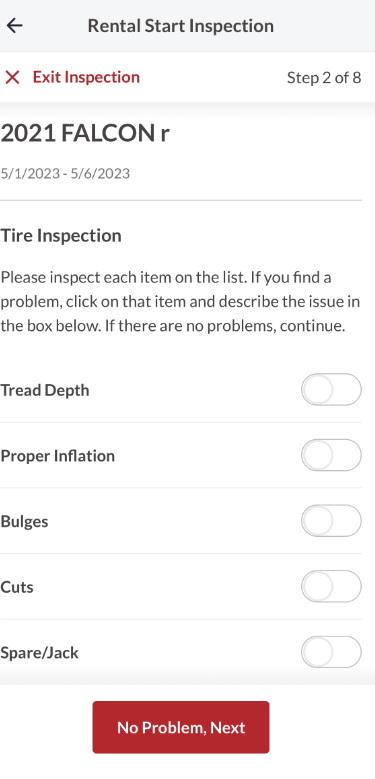Flip the Cuts toggle switch
375x779 pixels.
click(x=331, y=587)
